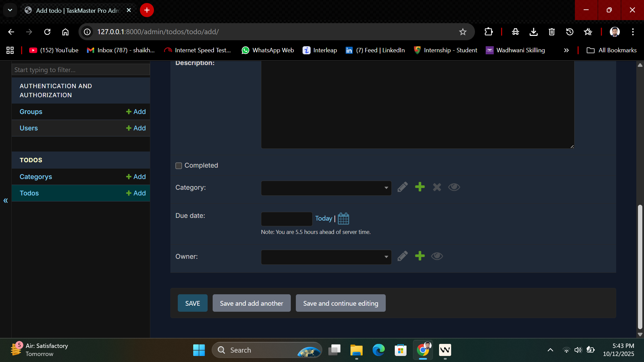The image size is (644, 362).
Task: Open the Extensions puzzle icon
Action: point(489,32)
